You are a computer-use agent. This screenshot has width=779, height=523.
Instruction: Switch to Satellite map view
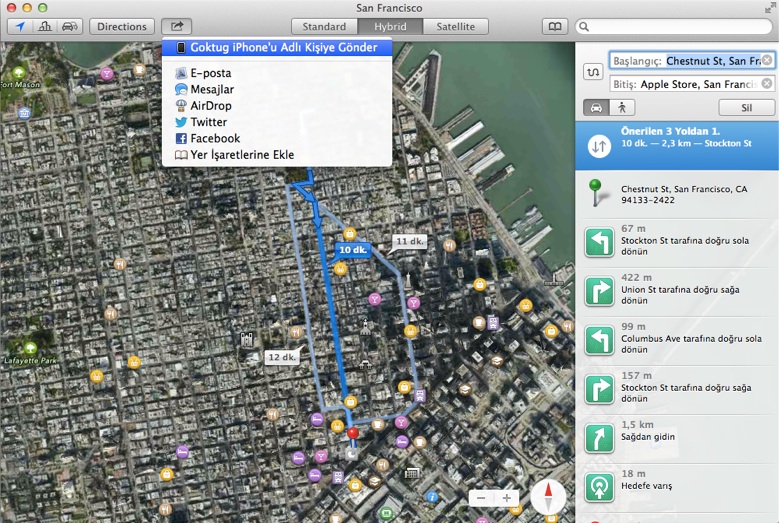[x=456, y=26]
